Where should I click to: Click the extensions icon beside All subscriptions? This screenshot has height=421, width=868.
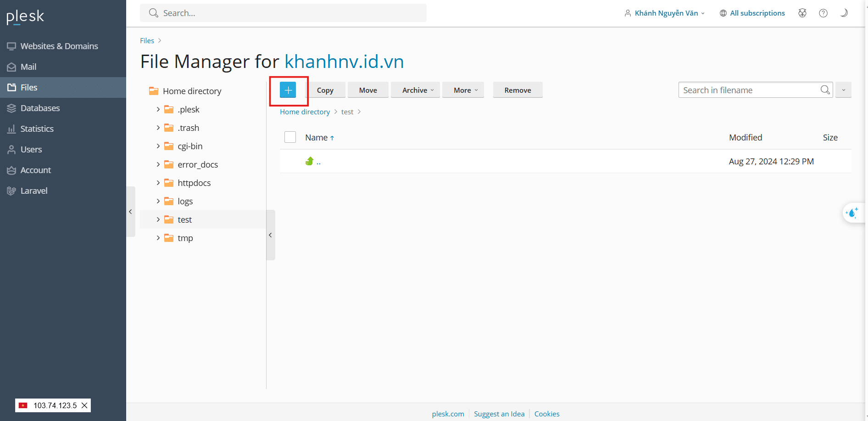point(802,13)
